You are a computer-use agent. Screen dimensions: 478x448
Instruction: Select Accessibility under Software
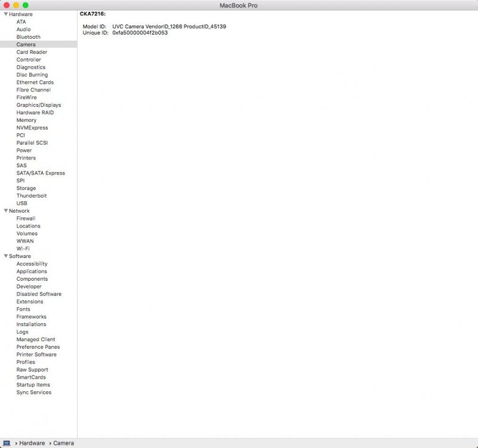32,263
